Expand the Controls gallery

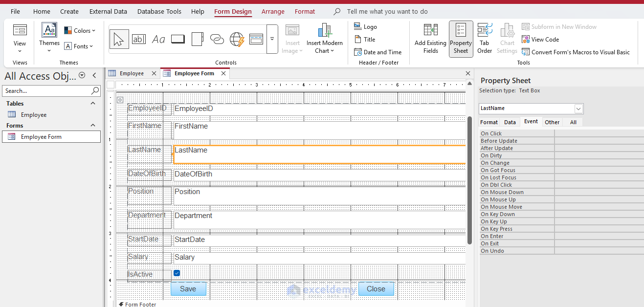pos(272,39)
